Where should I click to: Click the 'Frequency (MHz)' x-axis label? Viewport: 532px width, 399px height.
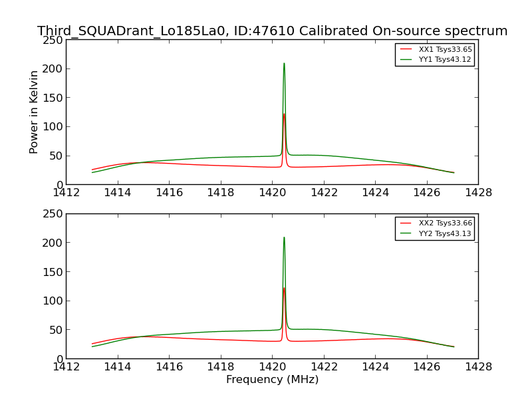click(272, 379)
